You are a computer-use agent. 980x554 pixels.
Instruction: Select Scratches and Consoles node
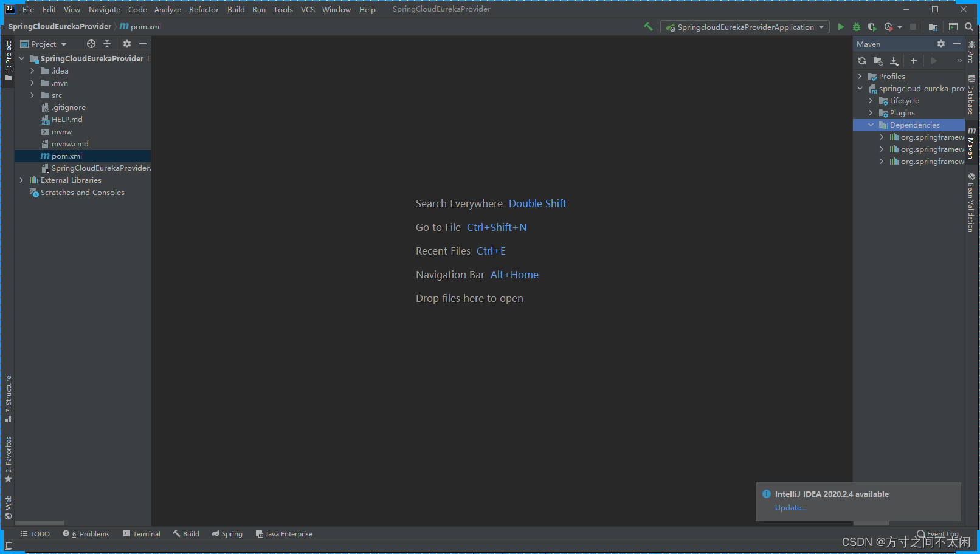pos(83,193)
